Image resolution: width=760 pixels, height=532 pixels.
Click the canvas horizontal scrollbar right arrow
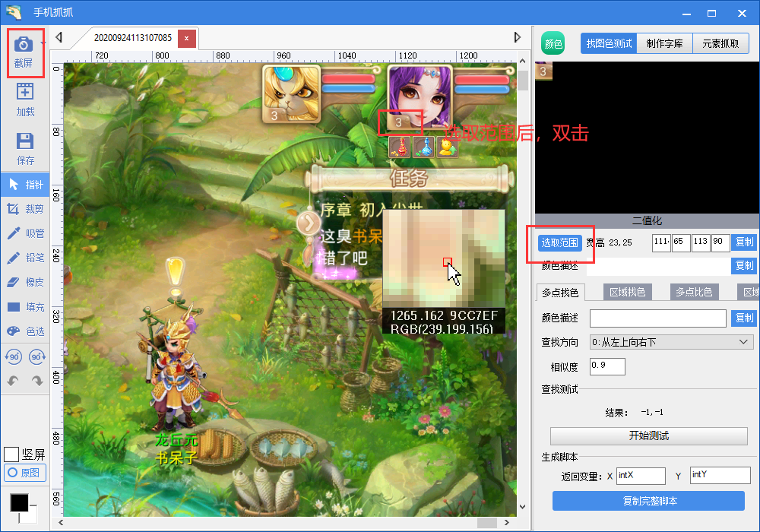tap(507, 523)
